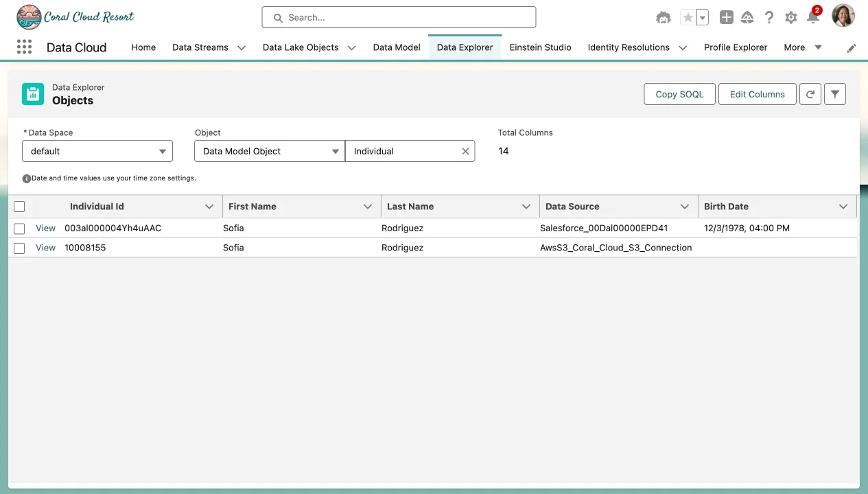
Task: Click the pencil edit navigation icon
Action: coord(852,48)
